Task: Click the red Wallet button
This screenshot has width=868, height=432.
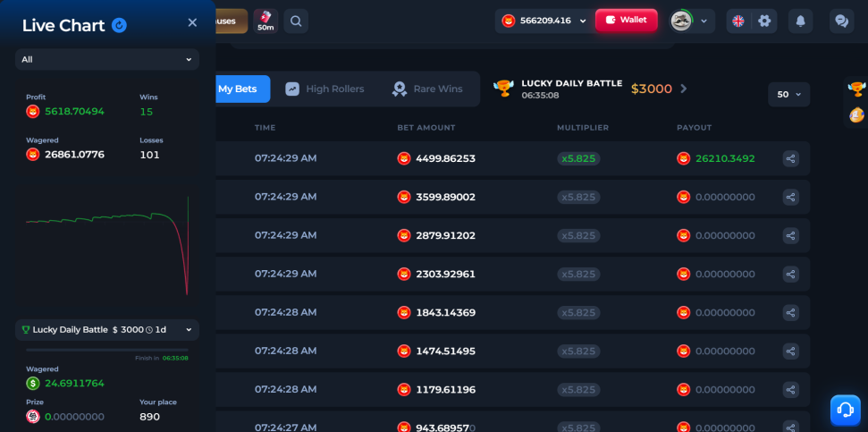Action: [626, 20]
